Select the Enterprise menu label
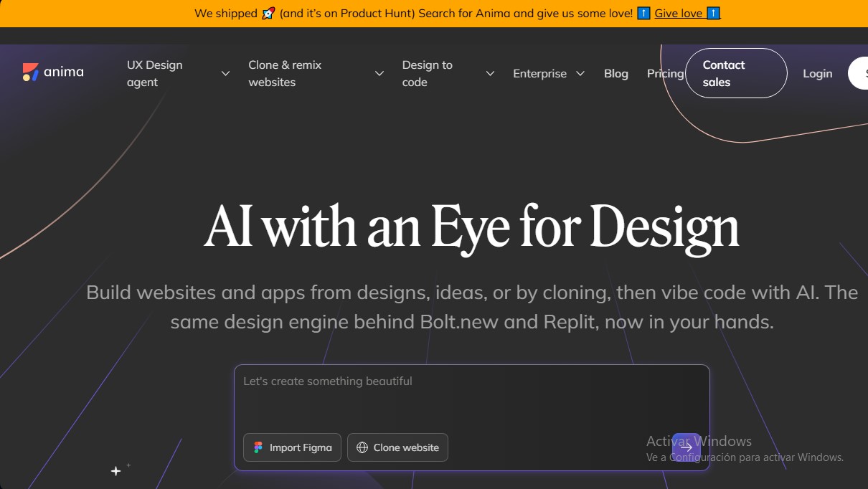 coord(539,73)
